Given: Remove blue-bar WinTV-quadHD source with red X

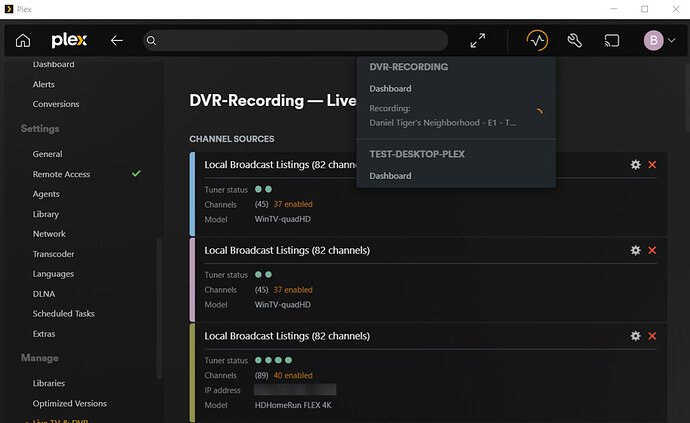Looking at the screenshot, I should (652, 165).
